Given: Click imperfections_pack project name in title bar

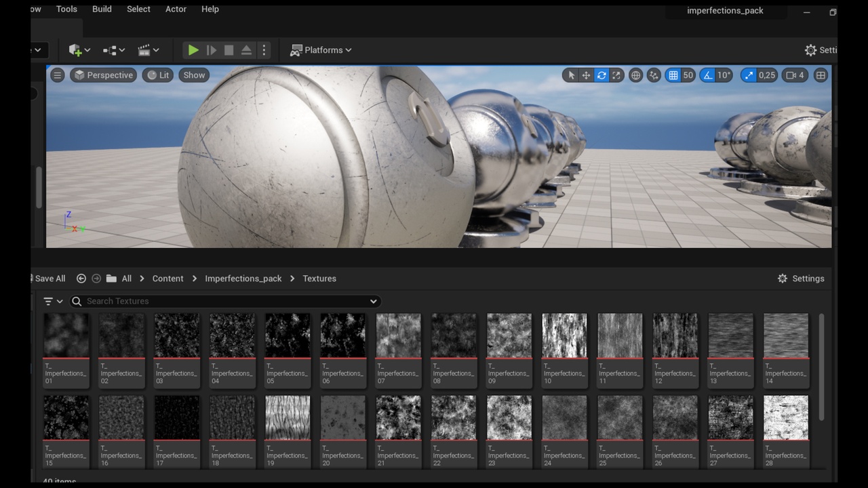Looking at the screenshot, I should tap(725, 10).
